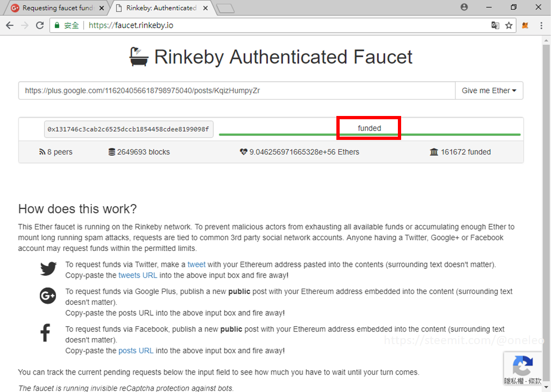Click the '2649693 blocks' status text
Viewport: 553px width, 392px height.
[144, 152]
